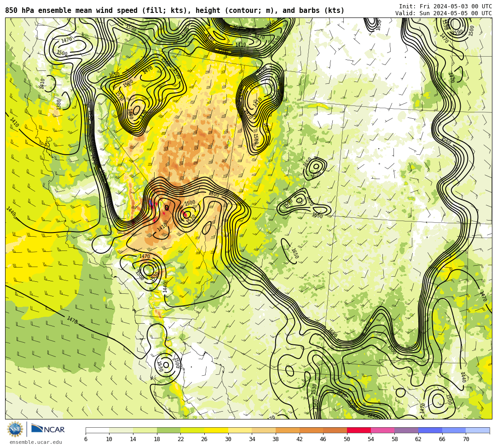Pick the pink 54–58 kts swatch
The width and height of the screenshot is (497, 448).
click(x=382, y=430)
